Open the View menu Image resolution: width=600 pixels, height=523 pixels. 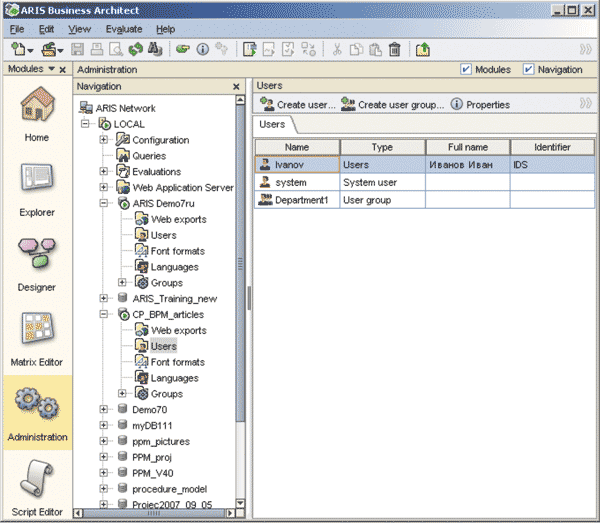pyautogui.click(x=80, y=29)
